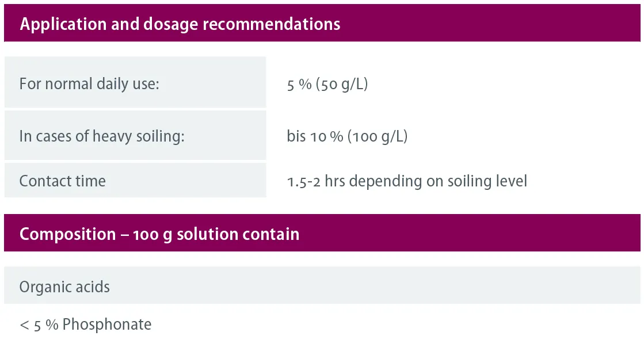Select the "Contact time" row label
This screenshot has width=644, height=355.
[x=63, y=181]
